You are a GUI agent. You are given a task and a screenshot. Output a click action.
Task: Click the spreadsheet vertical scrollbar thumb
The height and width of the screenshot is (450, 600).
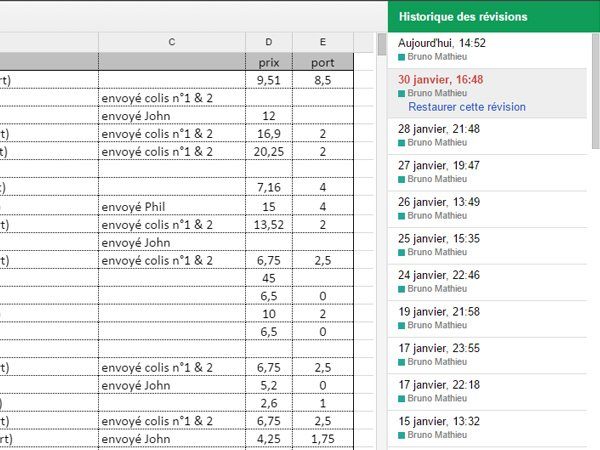(x=382, y=44)
